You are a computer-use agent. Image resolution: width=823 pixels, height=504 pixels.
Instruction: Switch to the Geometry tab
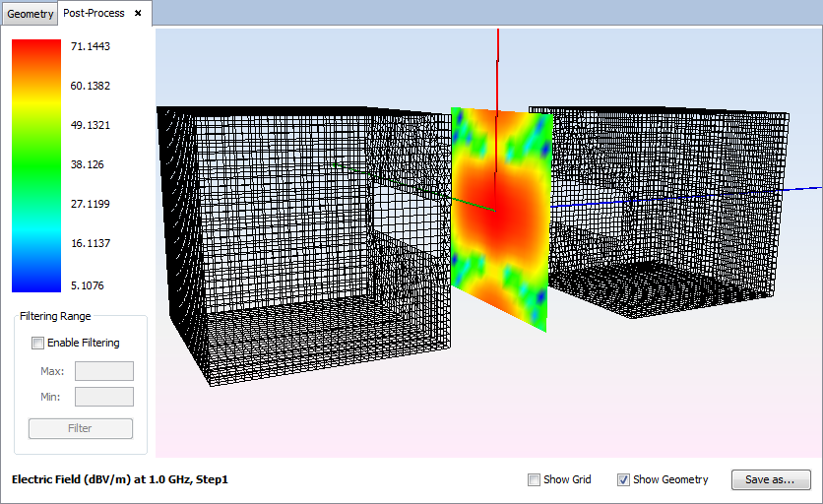pyautogui.click(x=30, y=14)
